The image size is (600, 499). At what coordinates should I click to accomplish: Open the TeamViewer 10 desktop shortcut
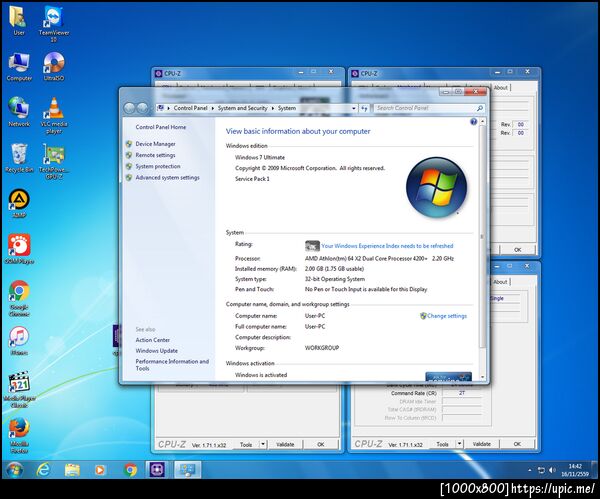(x=54, y=24)
